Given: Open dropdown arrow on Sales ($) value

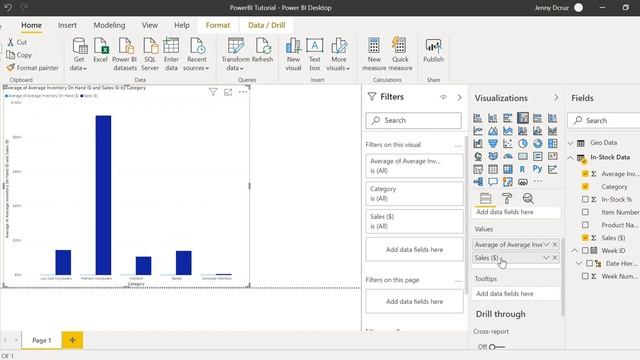Looking at the screenshot, I should coord(546,258).
